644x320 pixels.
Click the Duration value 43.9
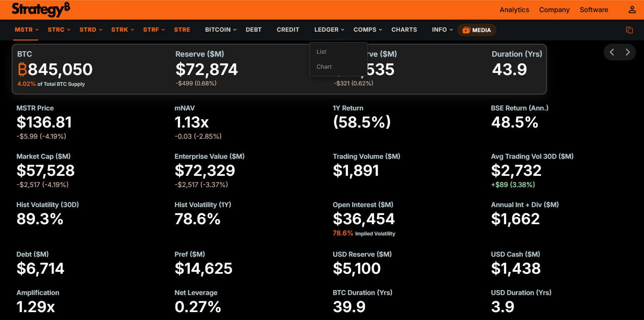click(x=510, y=69)
